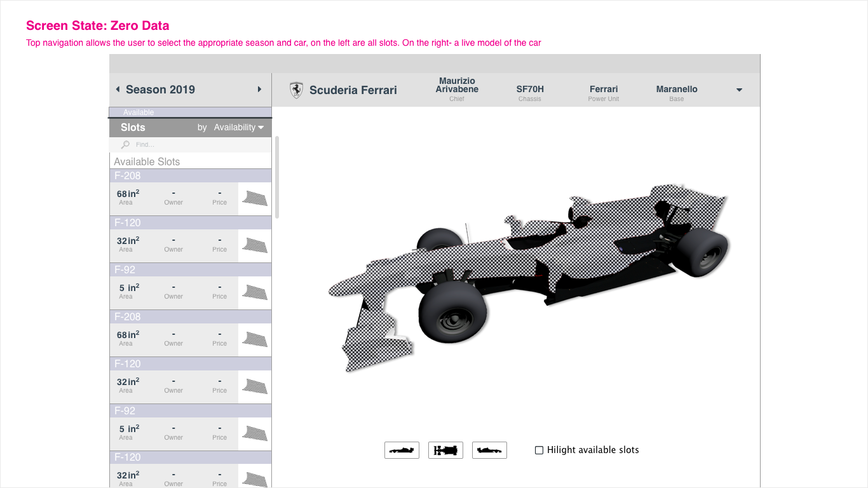
Task: Click the Owner cell of the first F-208
Action: click(173, 197)
